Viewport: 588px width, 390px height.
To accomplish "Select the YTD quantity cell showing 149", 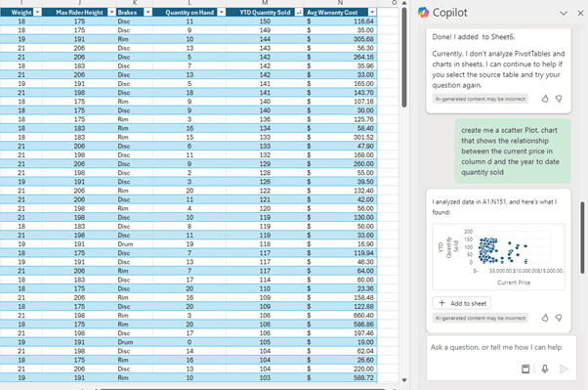I will (265, 30).
